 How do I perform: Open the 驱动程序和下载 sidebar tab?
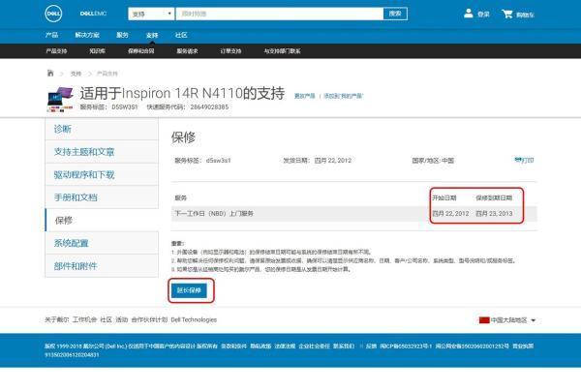click(x=102, y=174)
